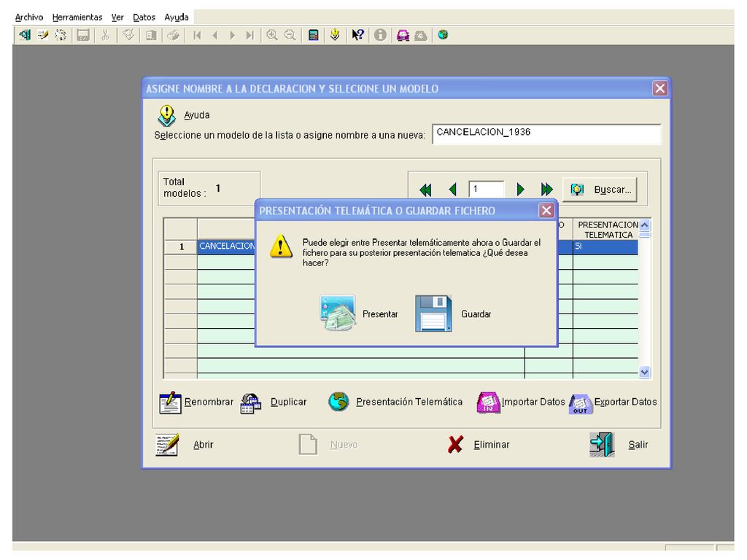
Task: Close the Asigne Nombre a la Declaracion window
Action: click(x=659, y=88)
